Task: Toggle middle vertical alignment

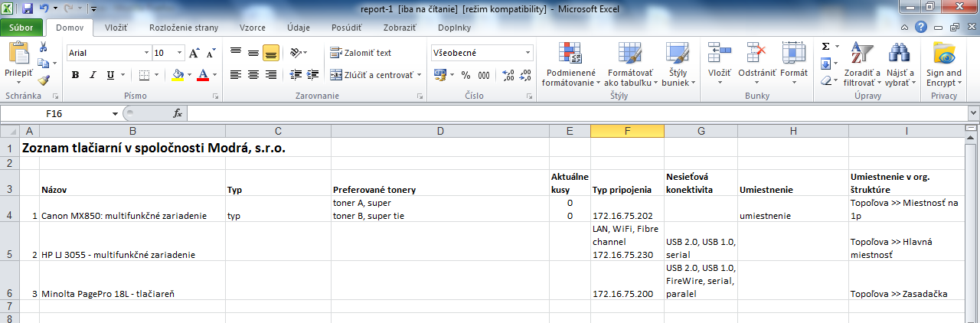Action: click(253, 53)
